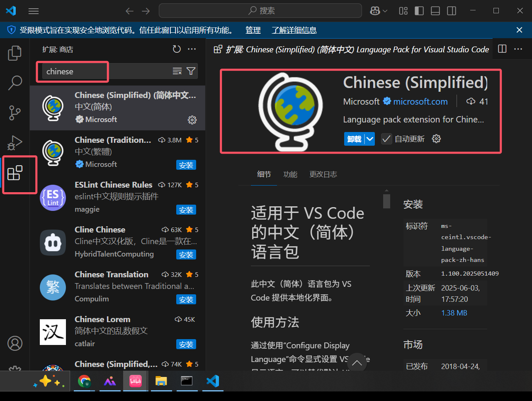
Task: Click the Microsoft publisher name in header
Action: [x=361, y=102]
